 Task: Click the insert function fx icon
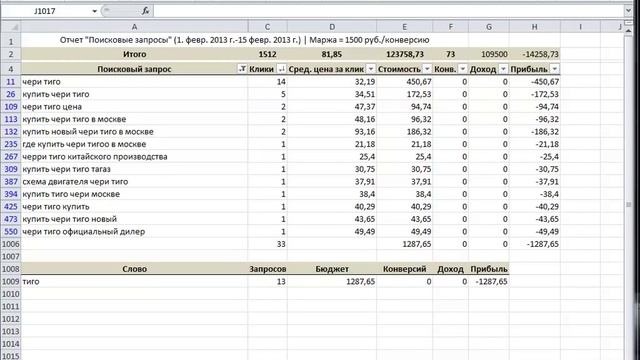click(145, 11)
